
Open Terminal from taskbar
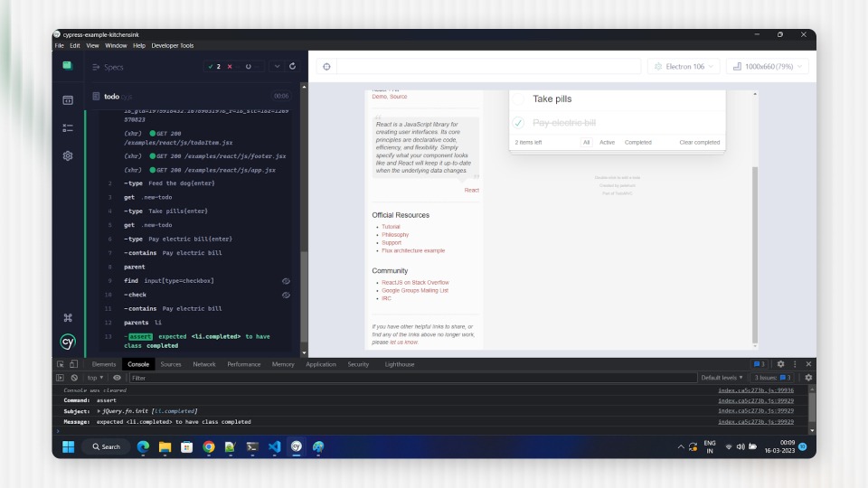coord(252,446)
